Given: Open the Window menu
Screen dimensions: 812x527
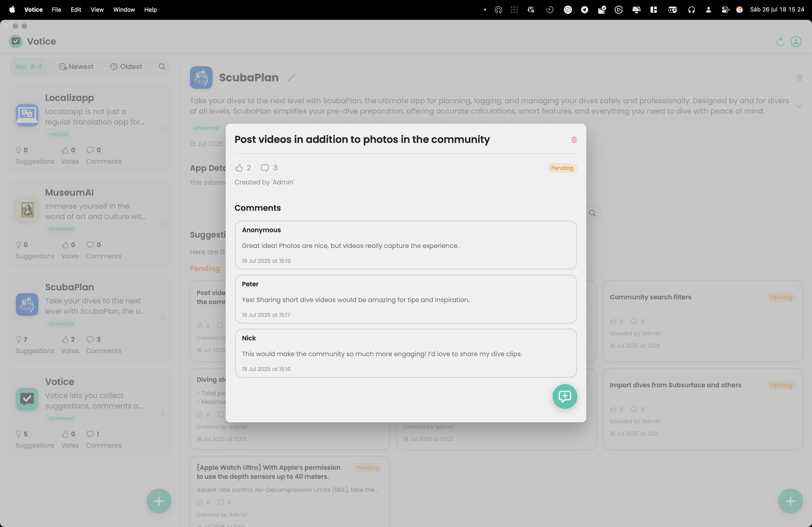Looking at the screenshot, I should (x=124, y=9).
